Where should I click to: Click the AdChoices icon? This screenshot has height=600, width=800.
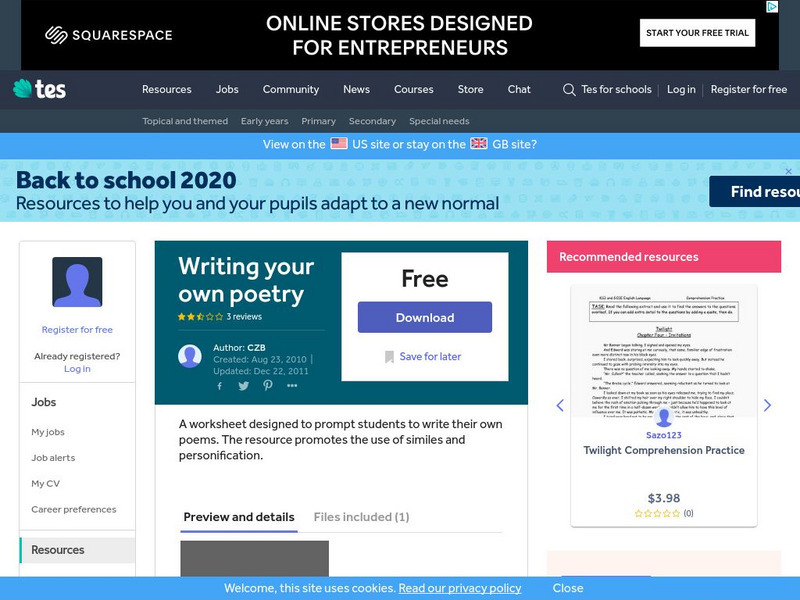[772, 7]
